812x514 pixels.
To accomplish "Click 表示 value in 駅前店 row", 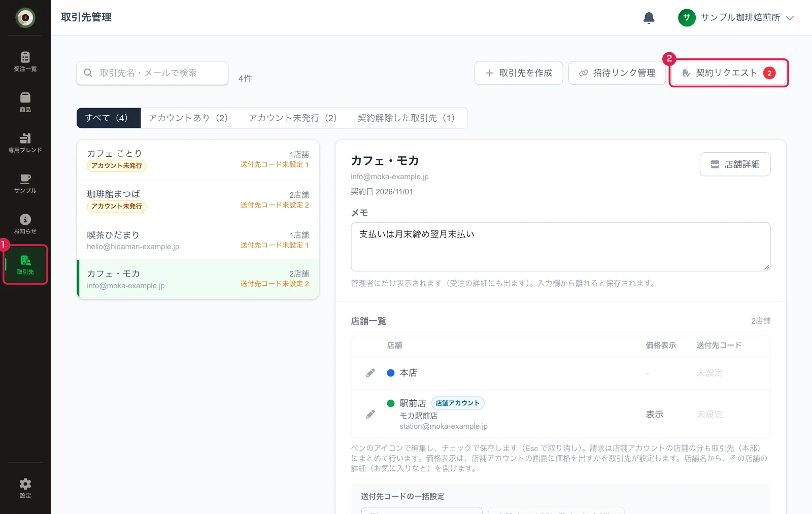I will [x=654, y=415].
